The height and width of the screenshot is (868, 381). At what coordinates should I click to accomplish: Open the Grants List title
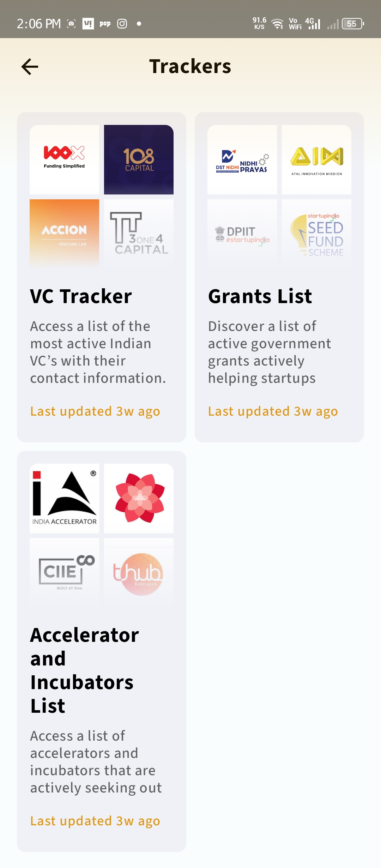click(260, 296)
